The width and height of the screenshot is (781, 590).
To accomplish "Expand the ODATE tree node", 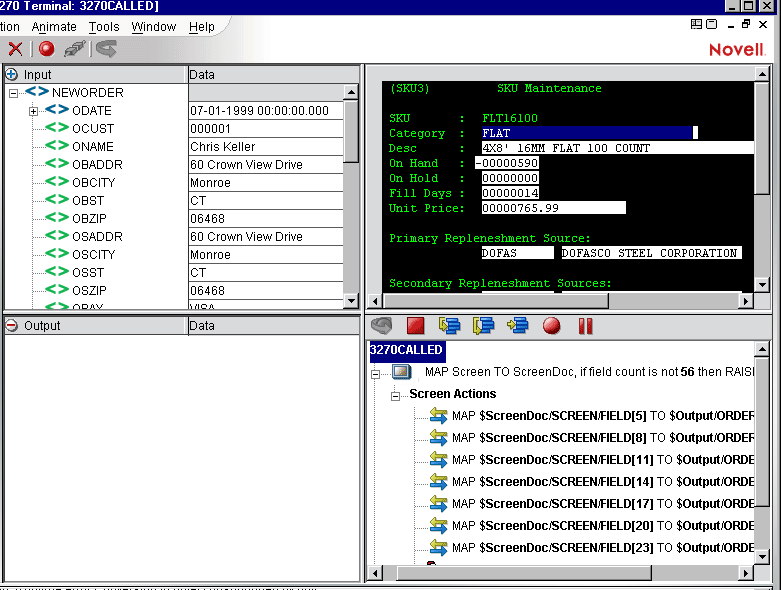I will click(x=34, y=111).
